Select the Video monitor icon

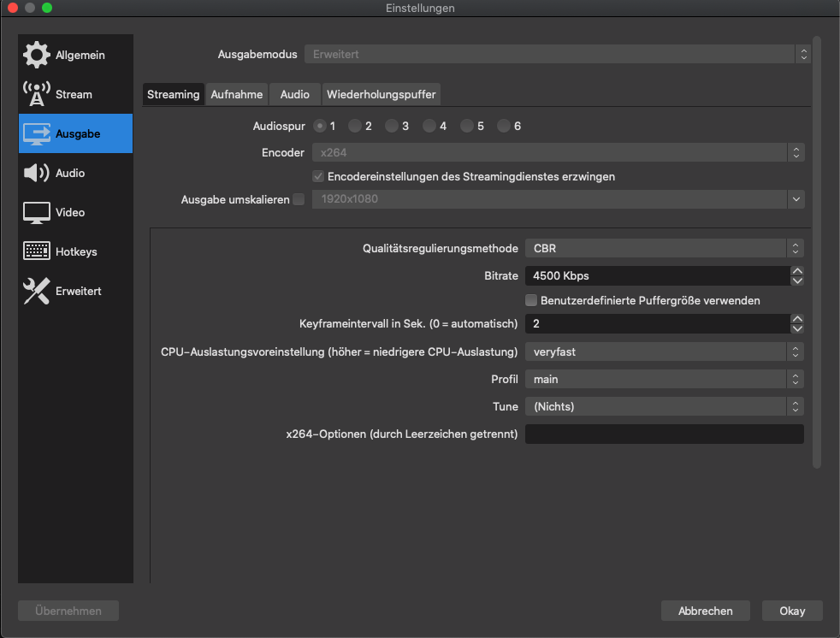(x=36, y=212)
